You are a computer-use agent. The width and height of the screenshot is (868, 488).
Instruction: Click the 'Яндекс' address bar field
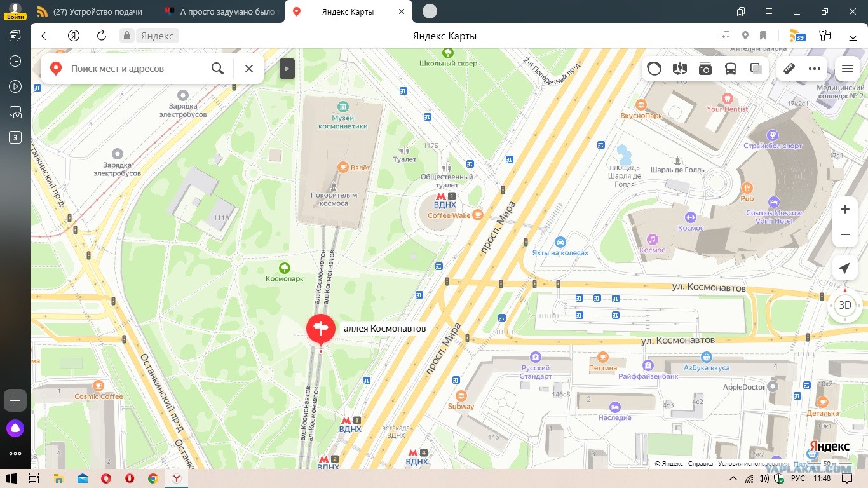pyautogui.click(x=157, y=36)
